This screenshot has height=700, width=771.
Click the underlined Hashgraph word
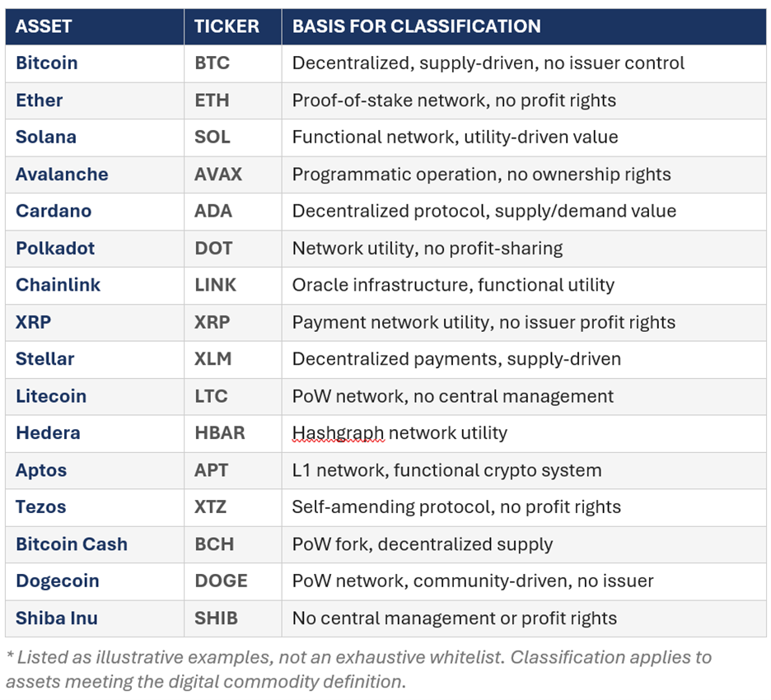pos(337,433)
